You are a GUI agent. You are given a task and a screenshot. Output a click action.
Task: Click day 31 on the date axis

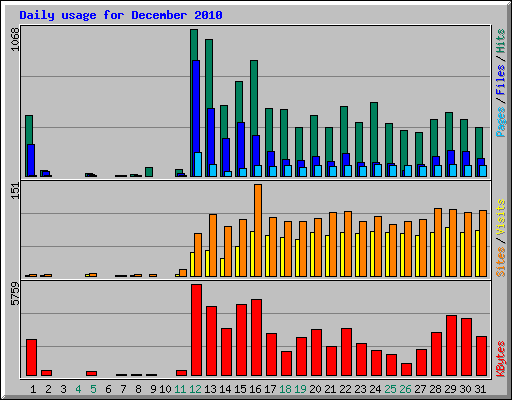pos(480,389)
